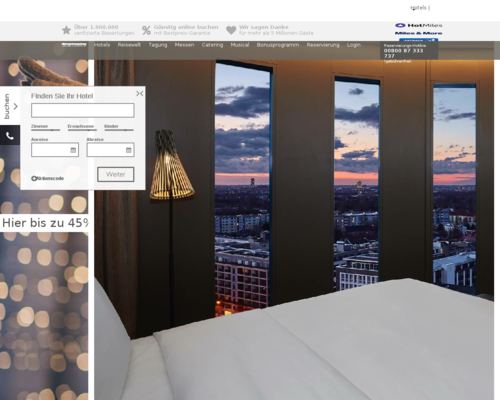Focus the hotel search text field
This screenshot has width=500, height=400.
pyautogui.click(x=83, y=110)
